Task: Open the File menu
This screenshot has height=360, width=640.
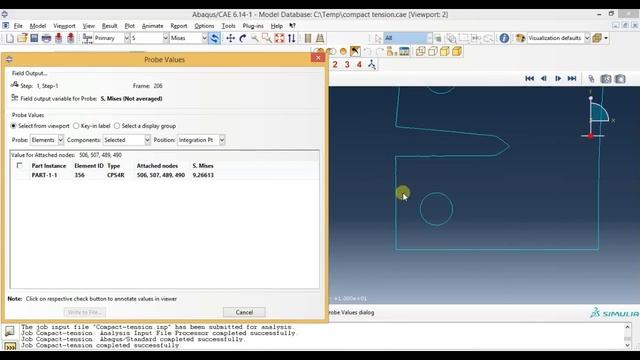Action: click(x=18, y=26)
